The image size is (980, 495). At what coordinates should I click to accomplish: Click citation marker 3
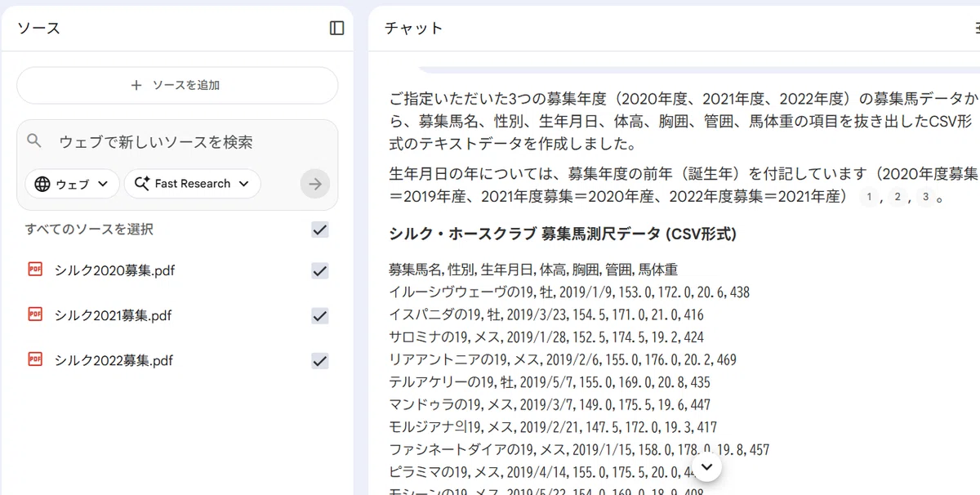924,197
